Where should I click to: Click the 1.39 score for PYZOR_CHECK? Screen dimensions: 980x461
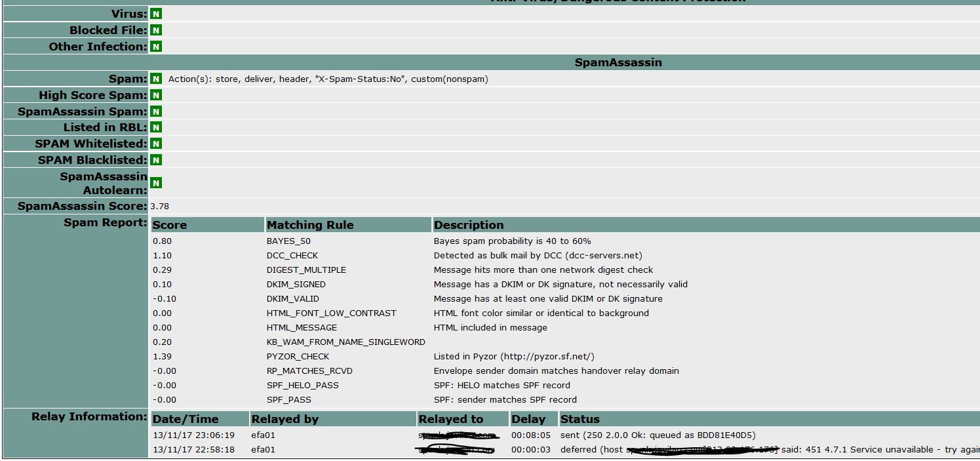click(x=162, y=357)
